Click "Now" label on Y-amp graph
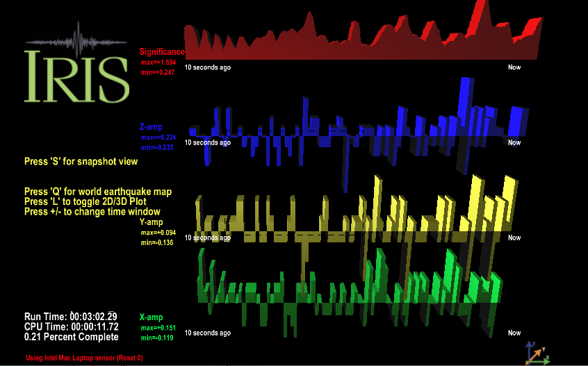 coord(514,238)
